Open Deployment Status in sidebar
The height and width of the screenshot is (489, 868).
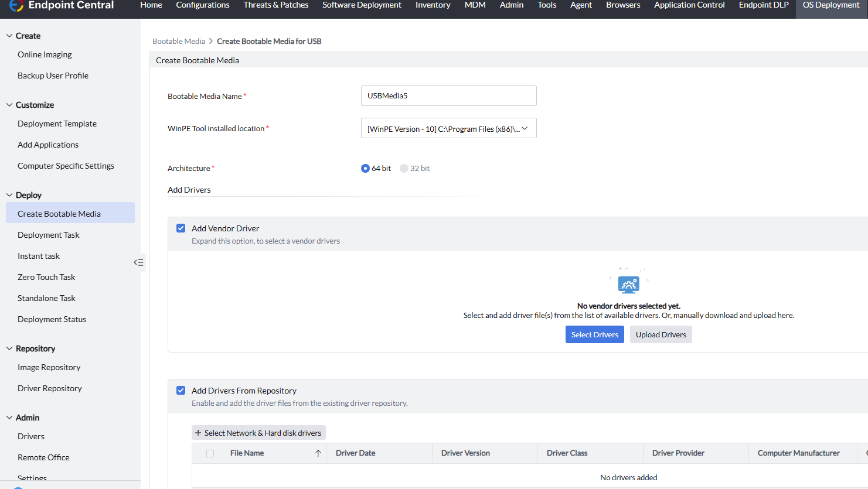pyautogui.click(x=52, y=319)
